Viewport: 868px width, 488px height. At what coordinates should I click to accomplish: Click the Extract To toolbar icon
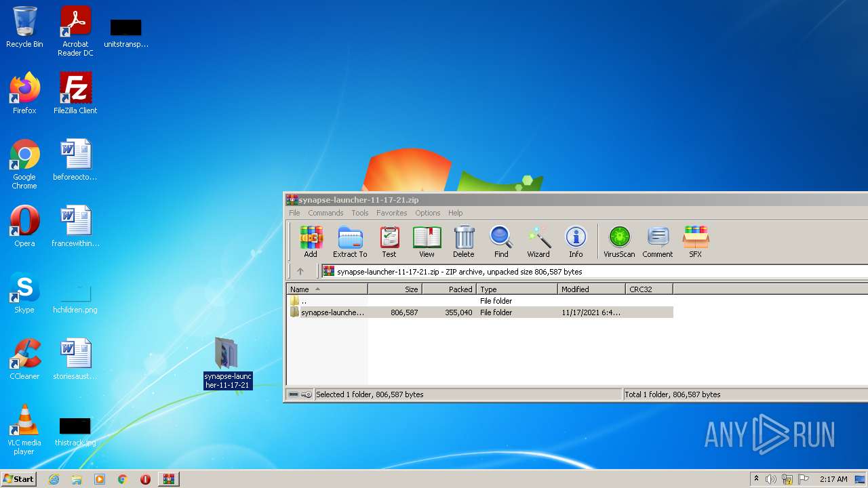(x=350, y=242)
